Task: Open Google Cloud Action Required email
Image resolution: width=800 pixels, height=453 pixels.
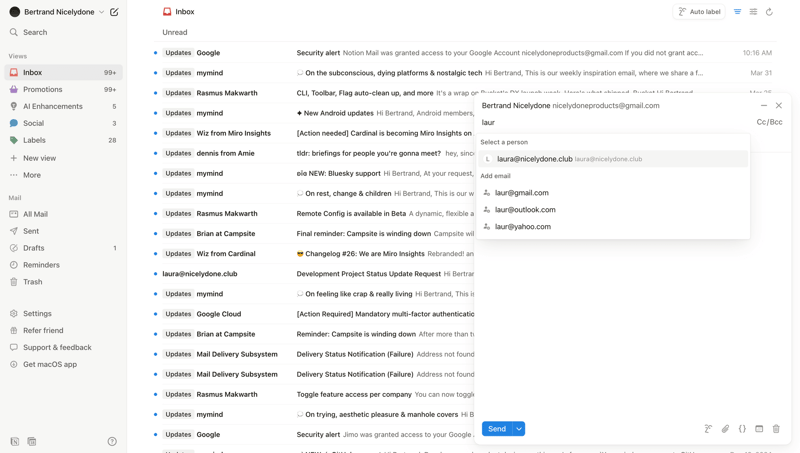Action: pyautogui.click(x=313, y=314)
